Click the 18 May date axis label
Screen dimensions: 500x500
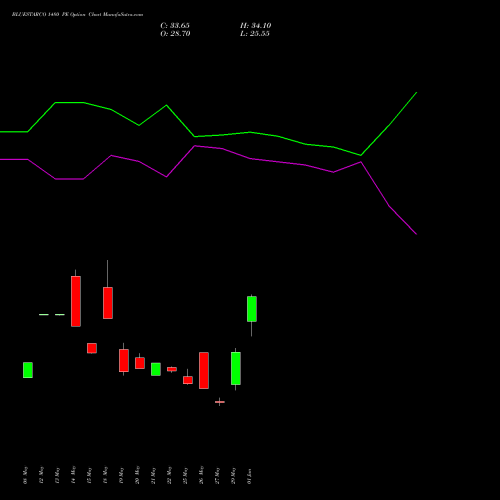coord(106,475)
